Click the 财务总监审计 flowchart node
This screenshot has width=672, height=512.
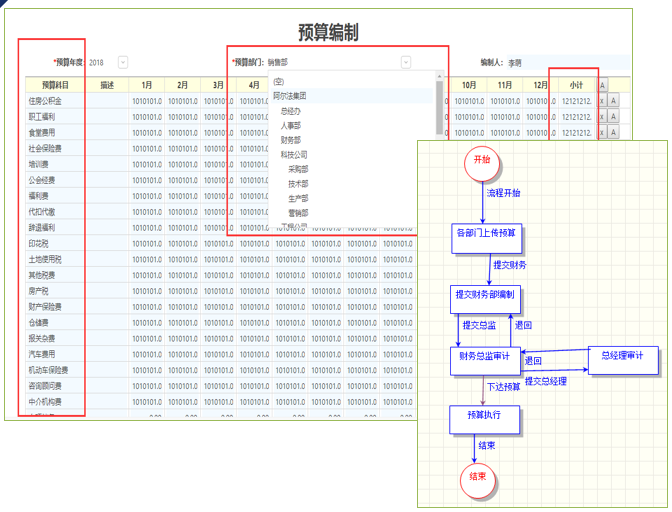(485, 361)
